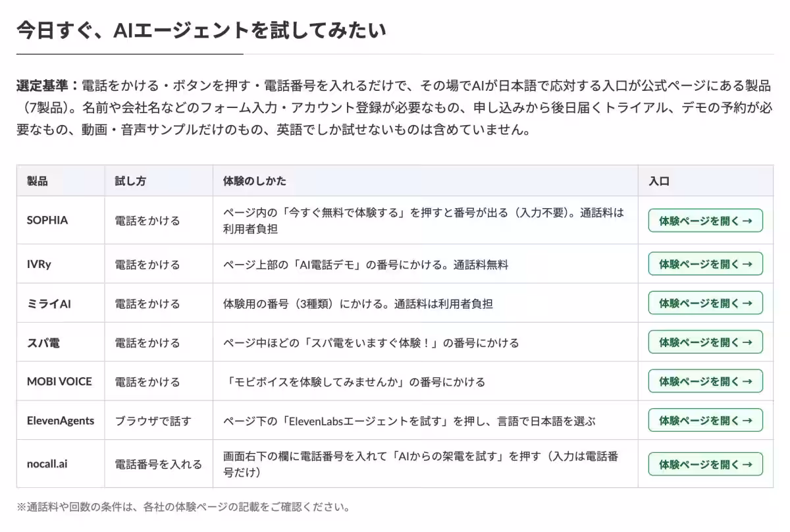
Task: Open the SOPHIA 体験ページを開く button
Action: [x=705, y=221]
